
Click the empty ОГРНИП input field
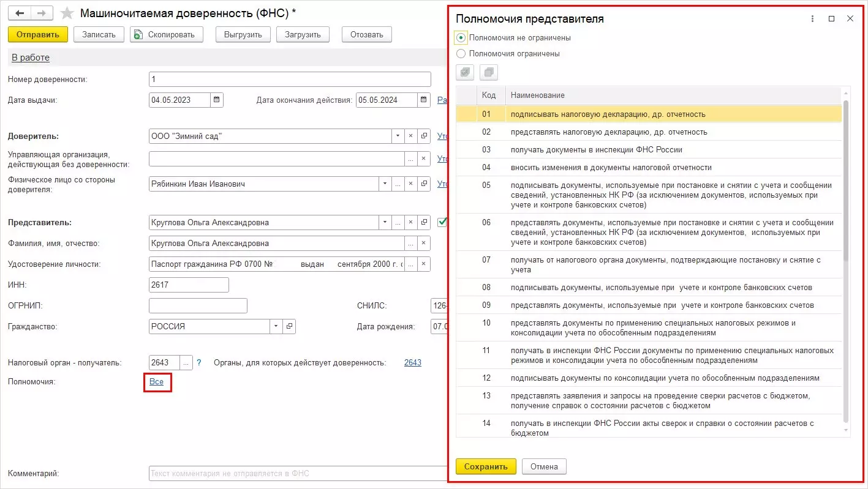pos(198,305)
